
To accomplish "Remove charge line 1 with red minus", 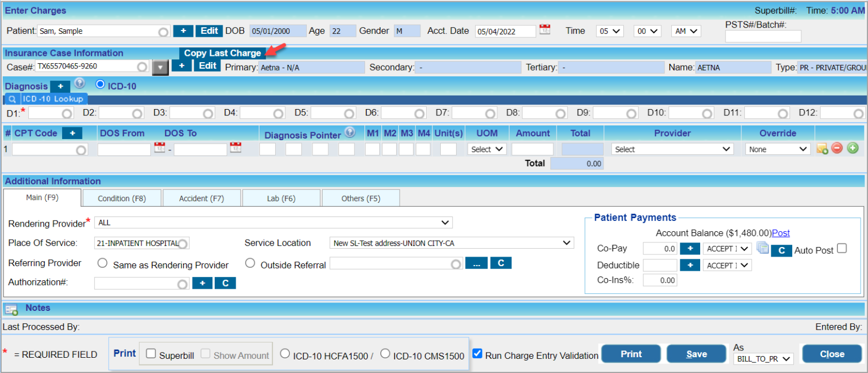I will 837,149.
